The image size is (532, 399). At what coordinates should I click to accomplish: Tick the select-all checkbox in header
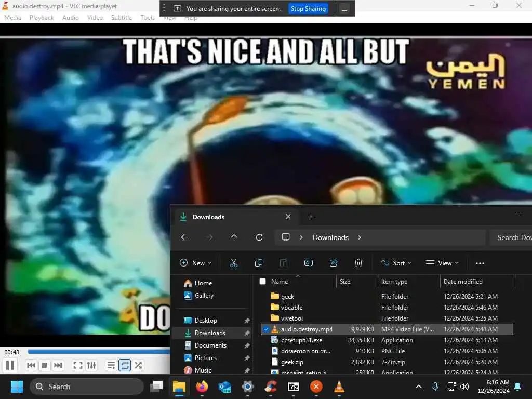click(262, 281)
